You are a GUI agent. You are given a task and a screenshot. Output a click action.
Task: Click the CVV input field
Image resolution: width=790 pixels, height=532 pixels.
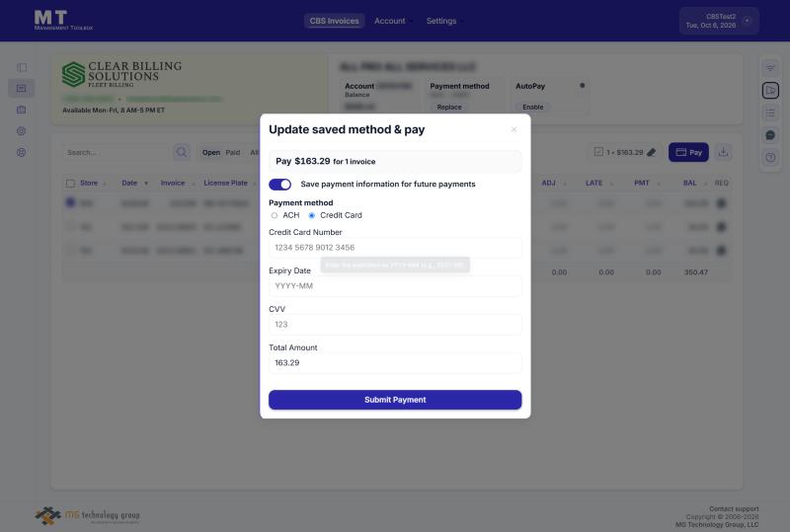tap(395, 325)
